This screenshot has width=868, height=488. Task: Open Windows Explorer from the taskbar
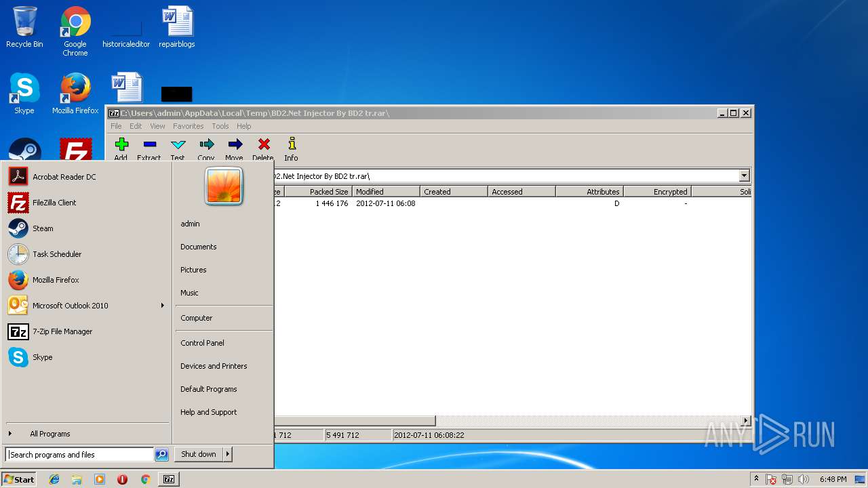click(77, 479)
